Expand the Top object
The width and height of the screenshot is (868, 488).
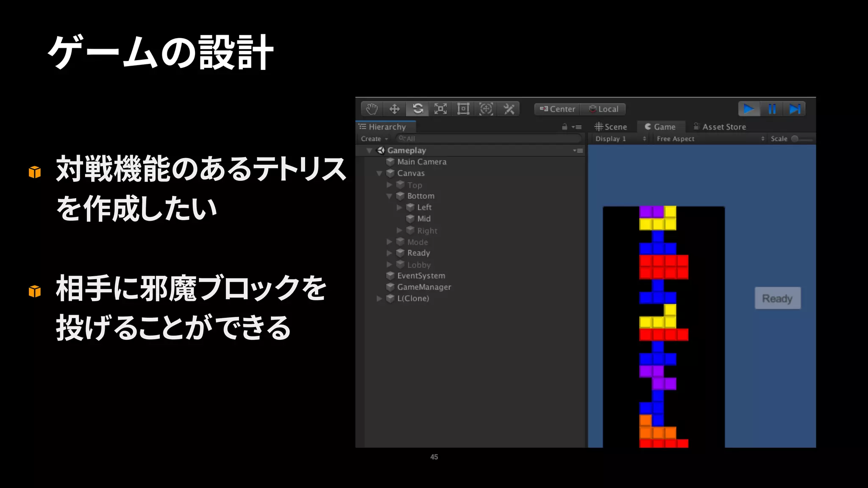(389, 185)
